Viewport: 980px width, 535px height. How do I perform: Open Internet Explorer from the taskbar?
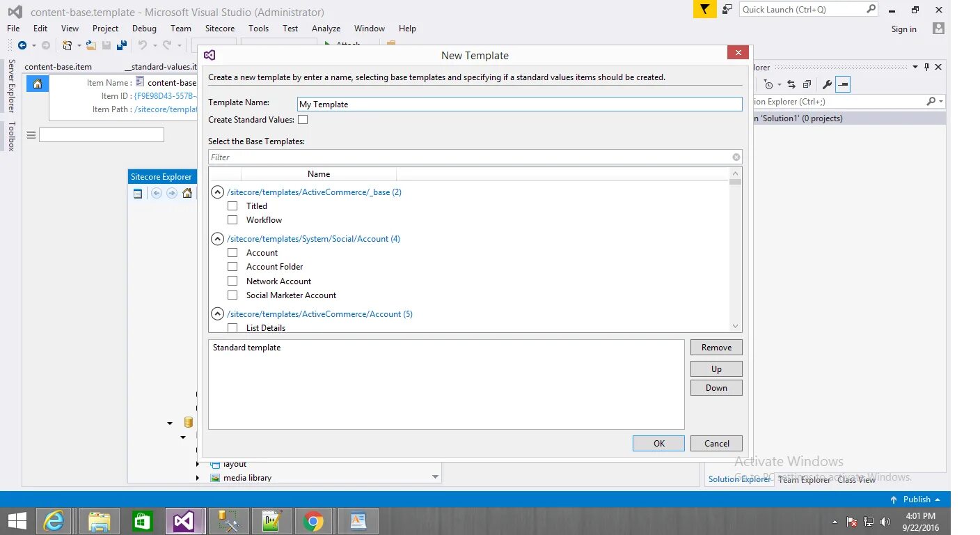[x=54, y=521]
